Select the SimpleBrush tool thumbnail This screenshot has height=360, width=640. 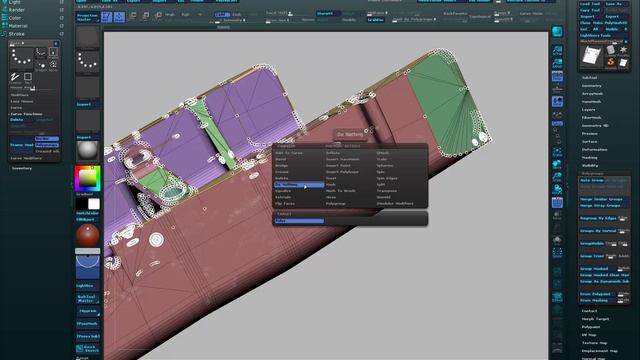pyautogui.click(x=611, y=62)
